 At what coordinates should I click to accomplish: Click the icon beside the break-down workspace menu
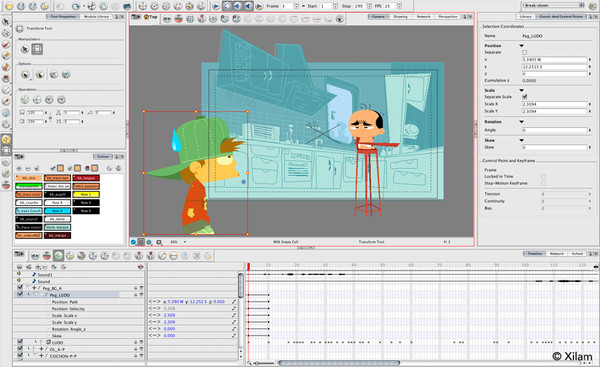click(x=592, y=5)
